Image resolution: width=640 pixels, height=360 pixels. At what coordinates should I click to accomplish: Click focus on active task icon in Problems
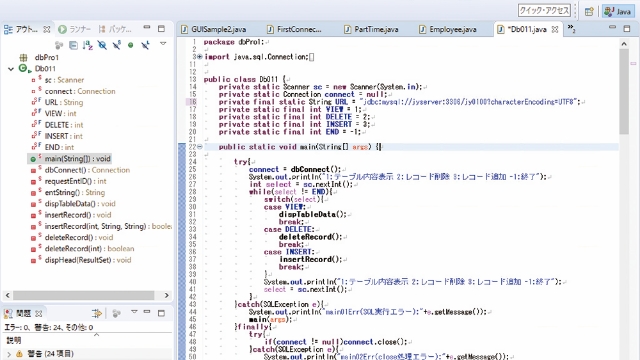(117, 313)
